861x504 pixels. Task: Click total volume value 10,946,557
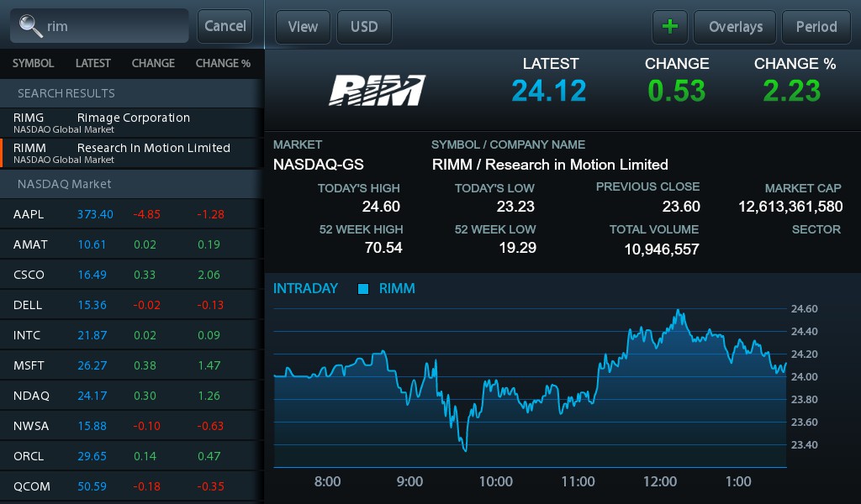pos(662,249)
